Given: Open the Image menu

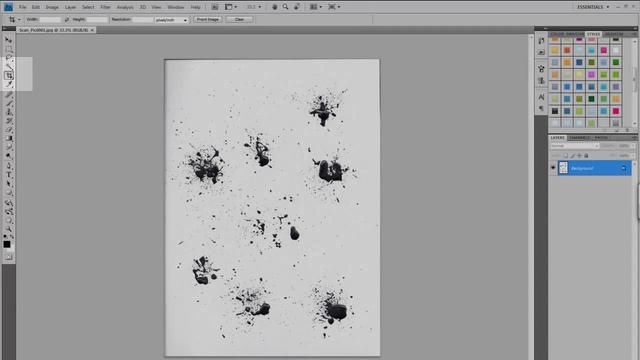Looking at the screenshot, I should [52, 7].
